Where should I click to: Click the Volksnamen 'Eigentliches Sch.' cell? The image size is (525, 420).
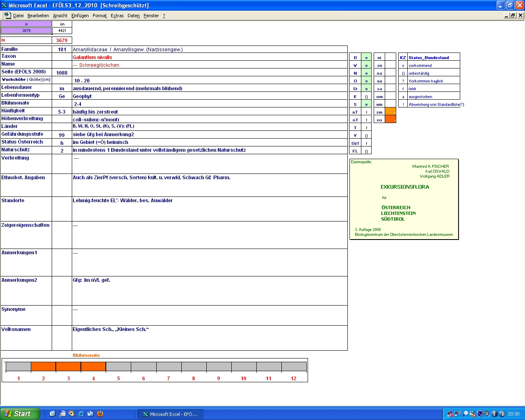(210, 338)
